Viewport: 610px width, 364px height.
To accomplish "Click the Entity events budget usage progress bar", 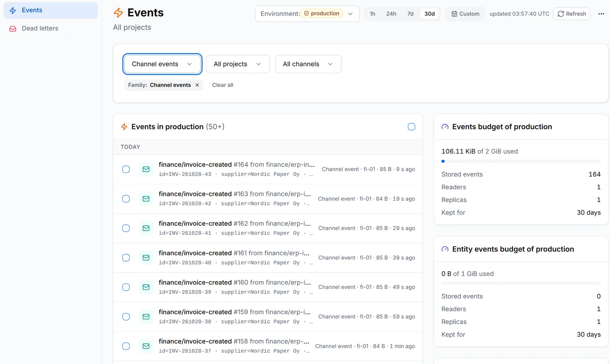I will pyautogui.click(x=521, y=283).
